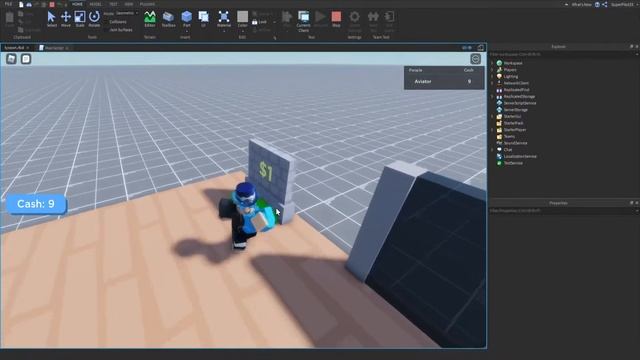Click the Workspace icon in Explorer
Image resolution: width=640 pixels, height=360 pixels.
pos(499,63)
